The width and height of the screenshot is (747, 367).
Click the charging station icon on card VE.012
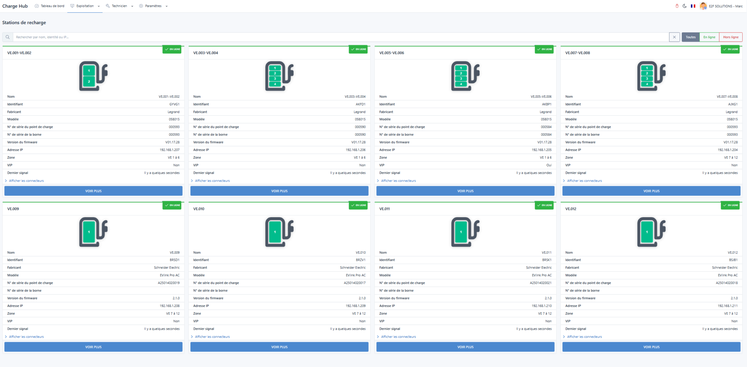pos(651,232)
